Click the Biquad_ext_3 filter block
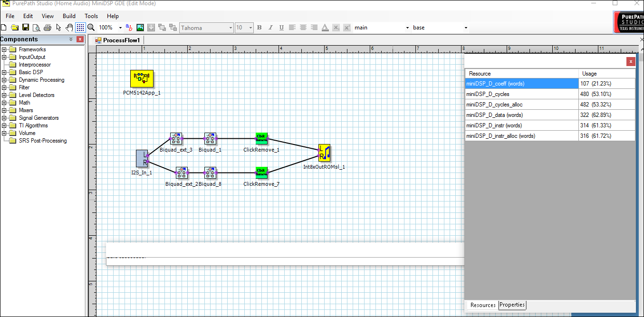Viewport: 644px width, 317px height. coord(176,138)
